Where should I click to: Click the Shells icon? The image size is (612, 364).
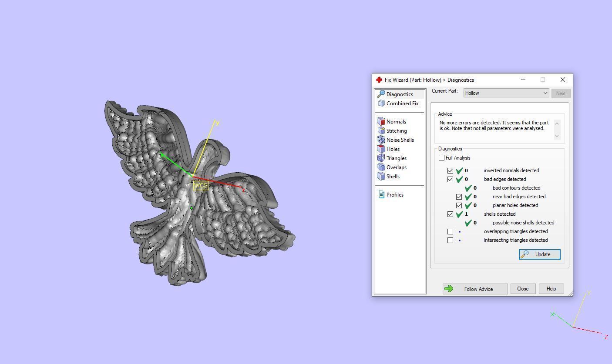381,176
